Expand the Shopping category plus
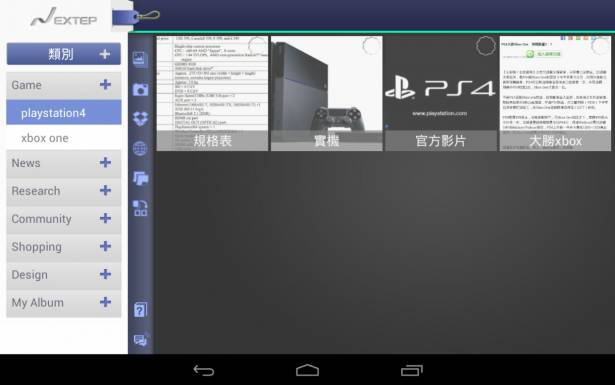 coord(105,246)
